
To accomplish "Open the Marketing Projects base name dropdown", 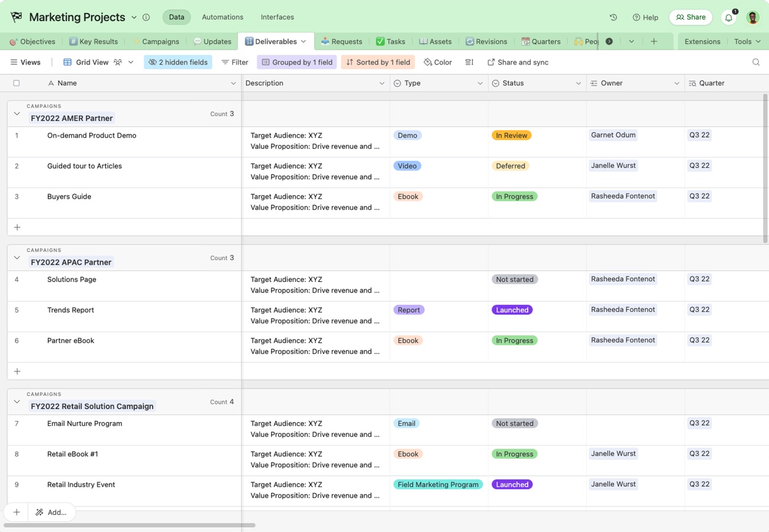I will pyautogui.click(x=134, y=18).
